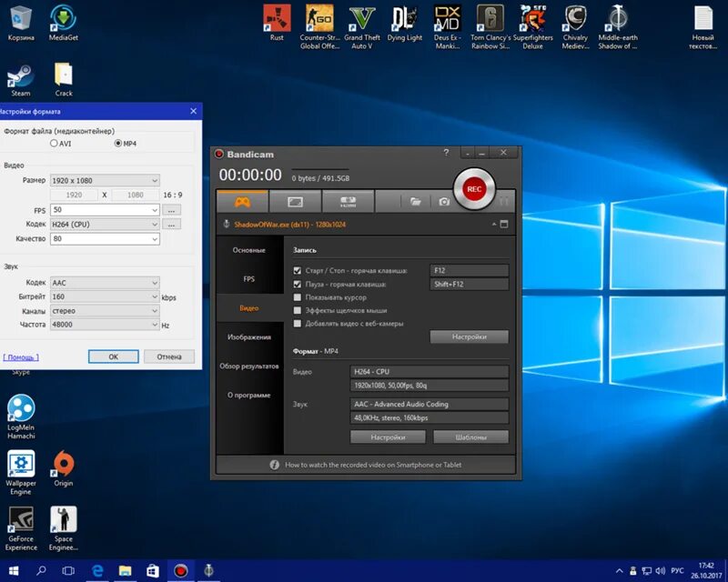728x582 pixels.
Task: Open Microsoft Edge from taskbar
Action: [x=97, y=570]
